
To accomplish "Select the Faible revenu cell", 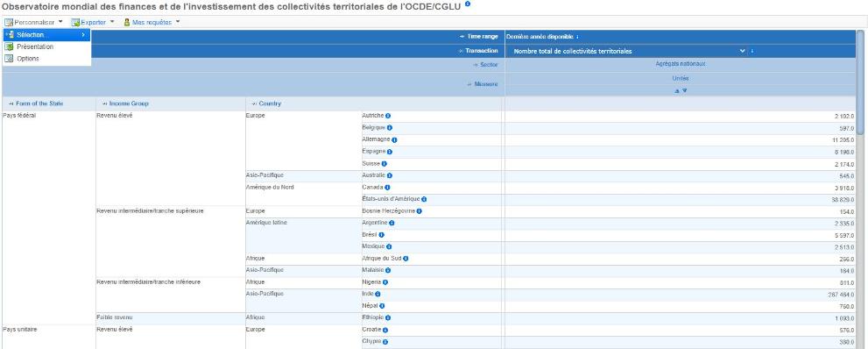I will click(115, 318).
